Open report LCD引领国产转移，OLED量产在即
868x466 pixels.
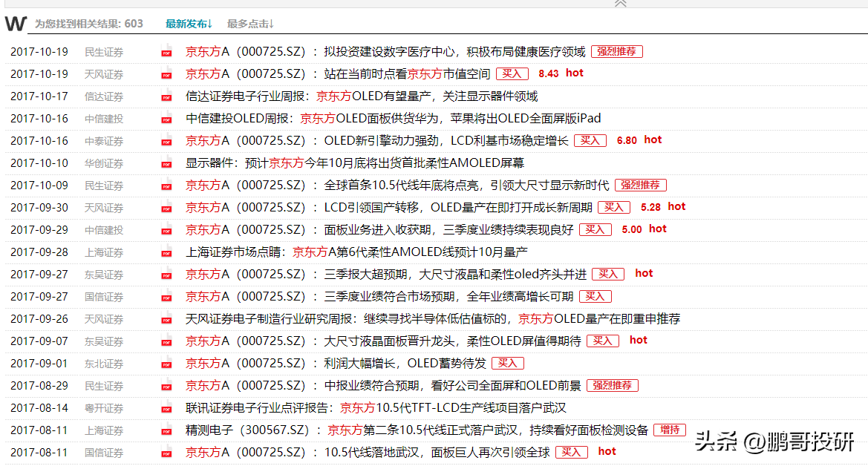click(x=388, y=208)
